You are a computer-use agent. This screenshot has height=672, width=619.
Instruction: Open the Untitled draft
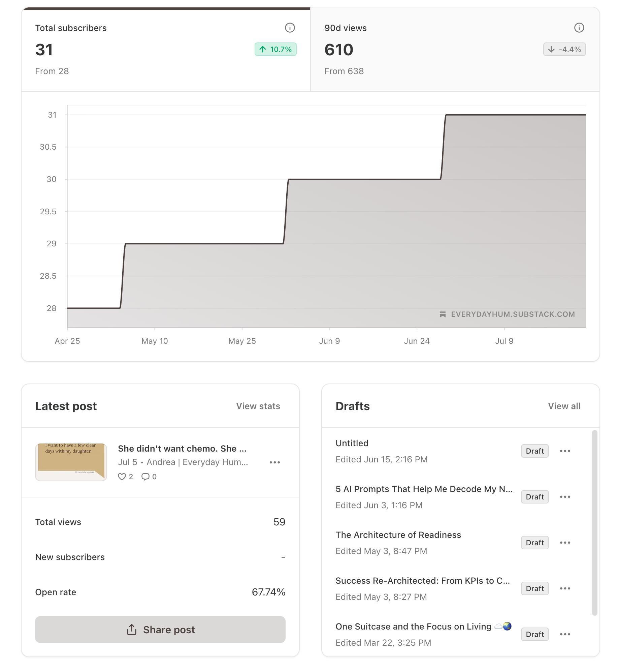[352, 443]
